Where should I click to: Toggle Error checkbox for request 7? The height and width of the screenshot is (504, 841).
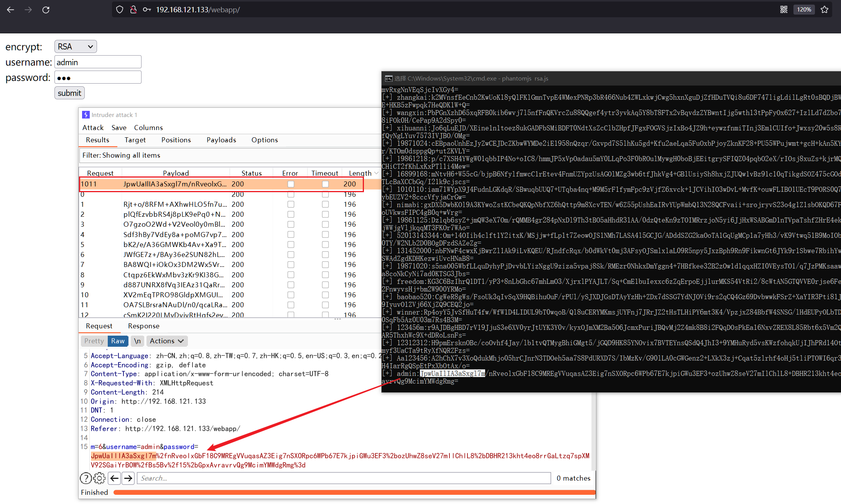pyautogui.click(x=291, y=265)
